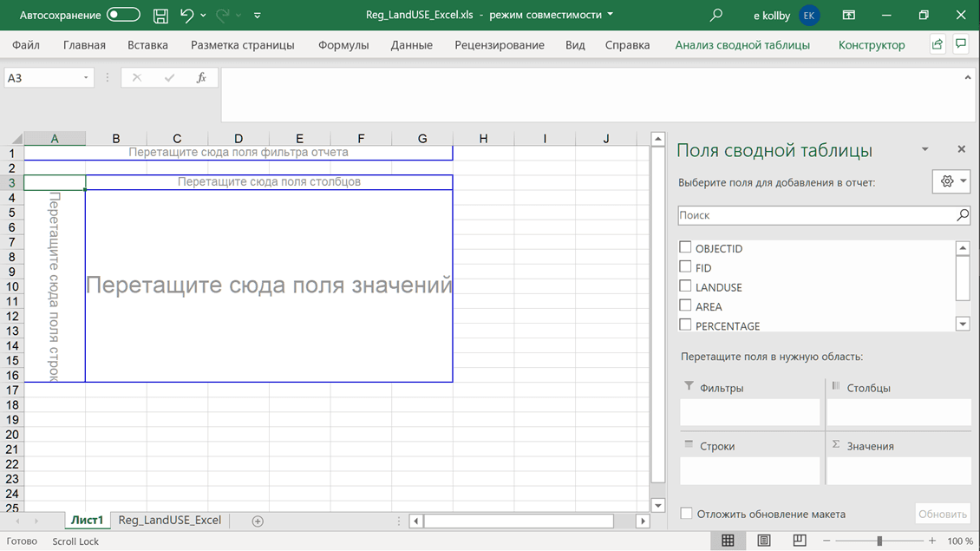Check the AREA field checkbox

(685, 305)
